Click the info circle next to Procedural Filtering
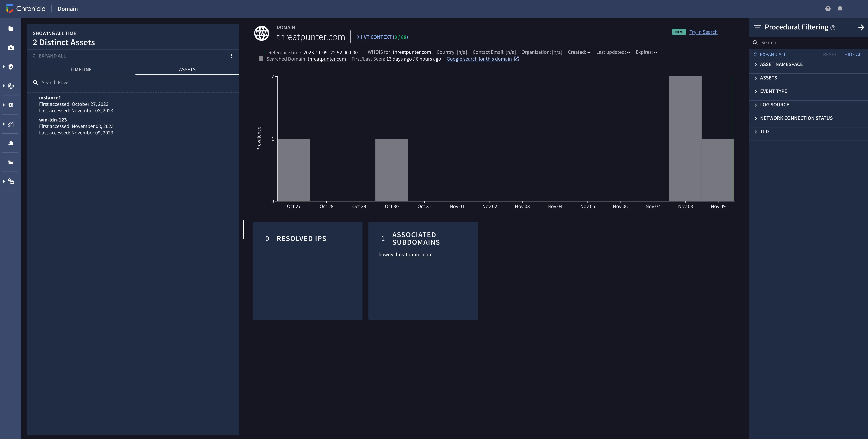Image resolution: width=868 pixels, height=439 pixels. (833, 28)
